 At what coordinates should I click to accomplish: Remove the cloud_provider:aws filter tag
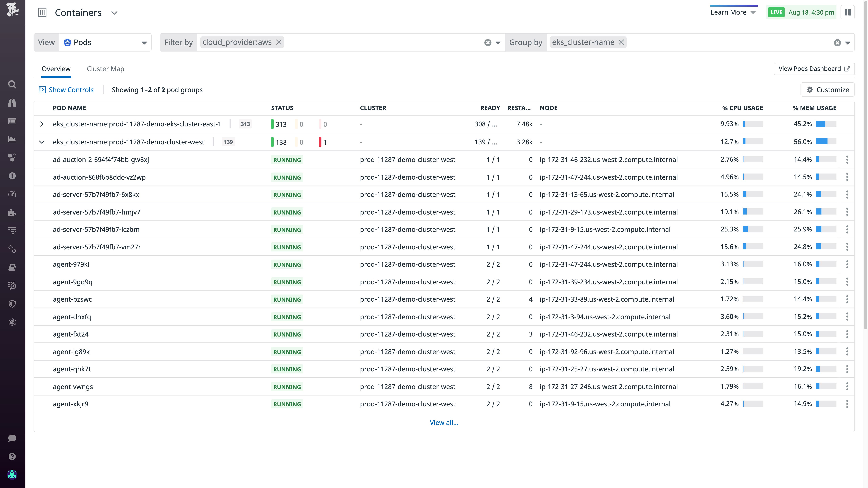pyautogui.click(x=279, y=42)
